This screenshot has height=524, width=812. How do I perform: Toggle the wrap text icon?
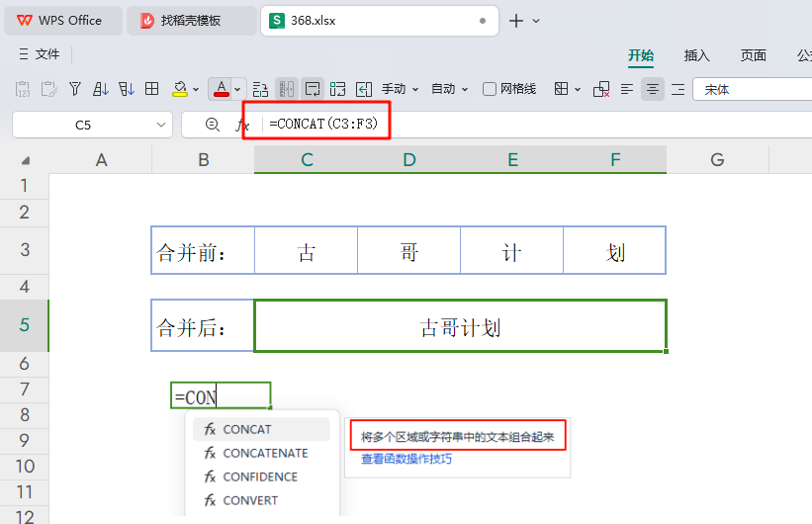coord(313,89)
